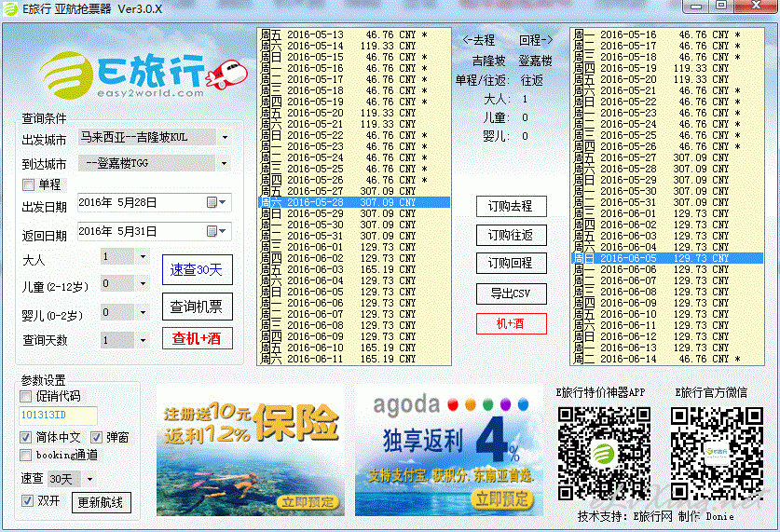This screenshot has width=780, height=532.
Task: Open the 婴儿 (0-2岁) count dropdown
Action: pyautogui.click(x=143, y=312)
